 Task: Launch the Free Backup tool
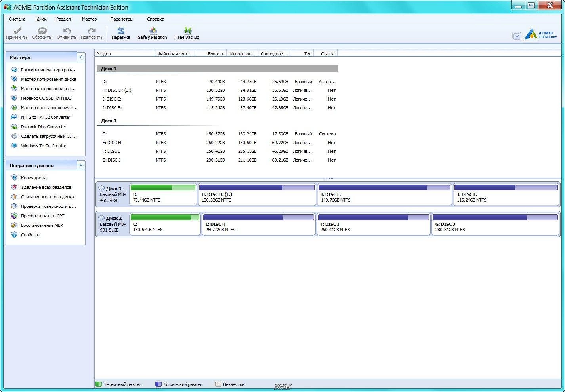click(187, 33)
